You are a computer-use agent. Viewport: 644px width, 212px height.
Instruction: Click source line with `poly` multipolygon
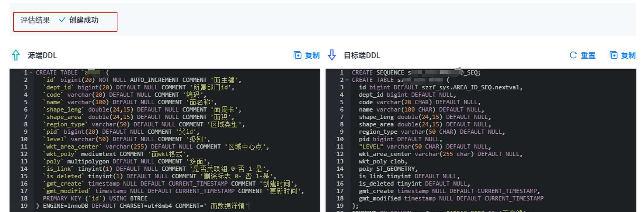click(126, 161)
